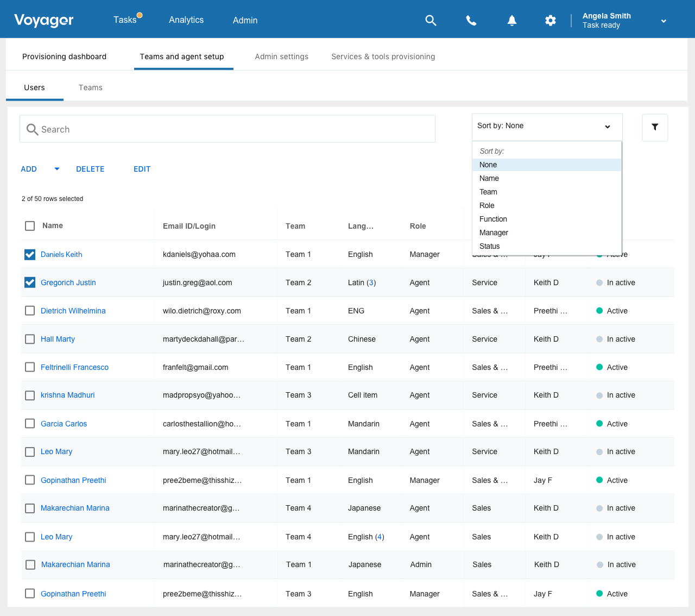Open the settings gear icon

click(x=550, y=21)
